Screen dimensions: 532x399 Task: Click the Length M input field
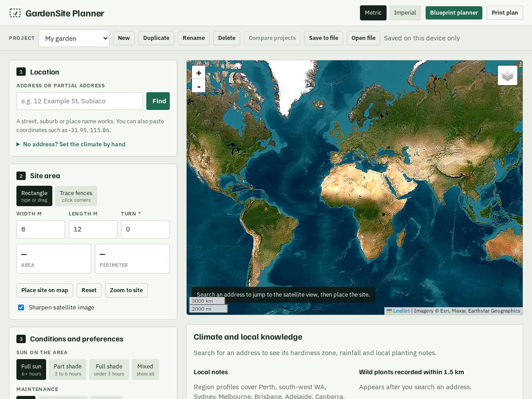point(93,229)
